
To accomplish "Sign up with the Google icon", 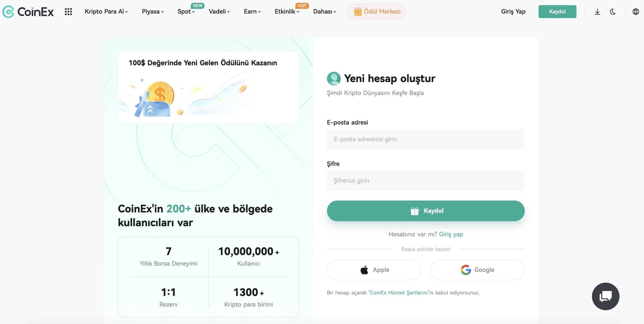I will (x=466, y=270).
